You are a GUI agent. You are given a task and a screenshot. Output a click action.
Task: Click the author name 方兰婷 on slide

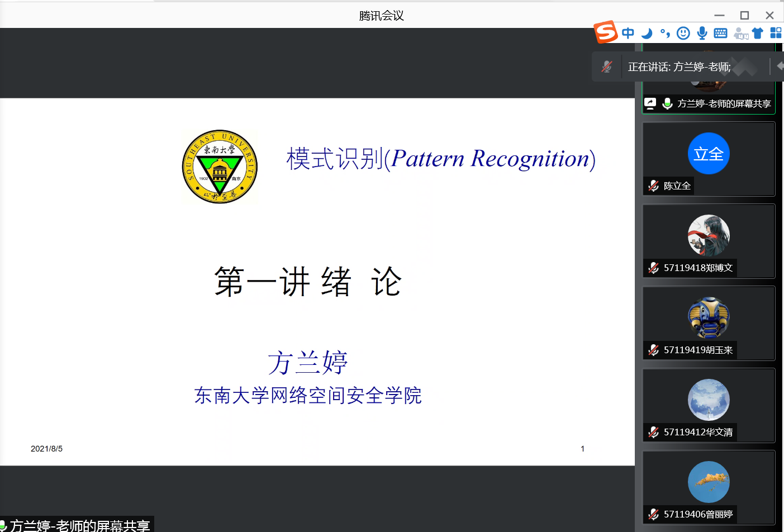click(308, 363)
